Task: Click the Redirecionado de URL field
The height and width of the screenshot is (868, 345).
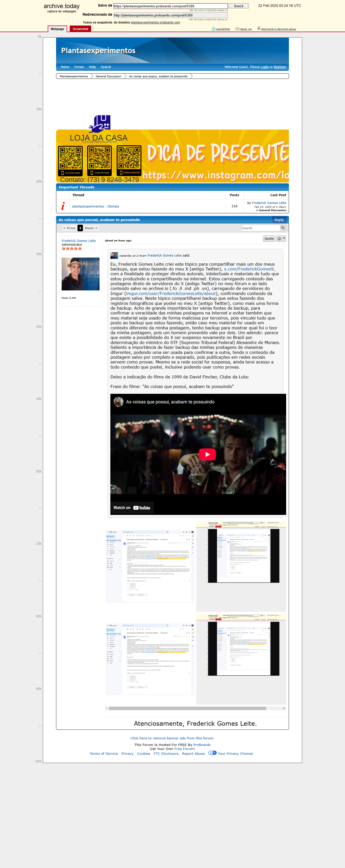Action: coord(170,15)
